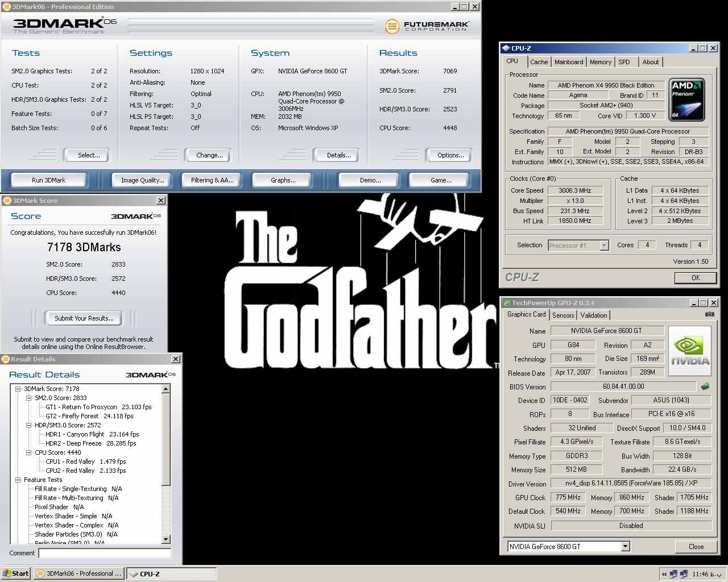Click the Result Details scrollbar thumb
Image resolution: width=728 pixels, height=582 pixels.
[x=166, y=439]
